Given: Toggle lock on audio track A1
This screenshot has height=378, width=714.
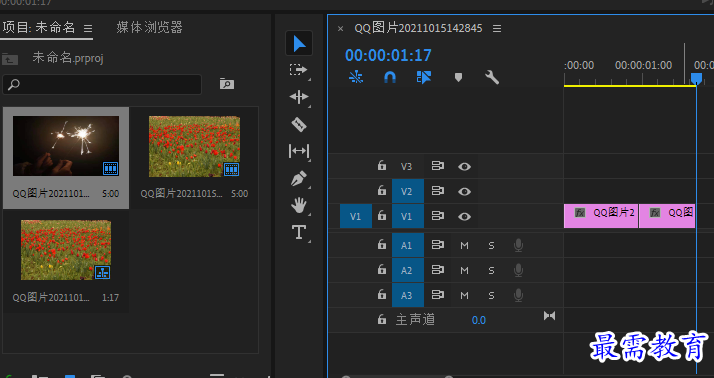Looking at the screenshot, I should tap(382, 245).
